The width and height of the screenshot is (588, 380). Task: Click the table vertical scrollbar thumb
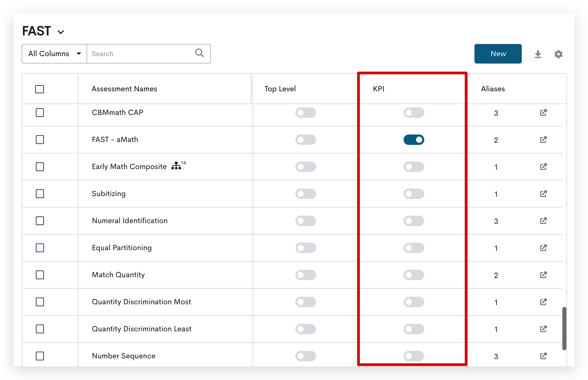pyautogui.click(x=564, y=329)
